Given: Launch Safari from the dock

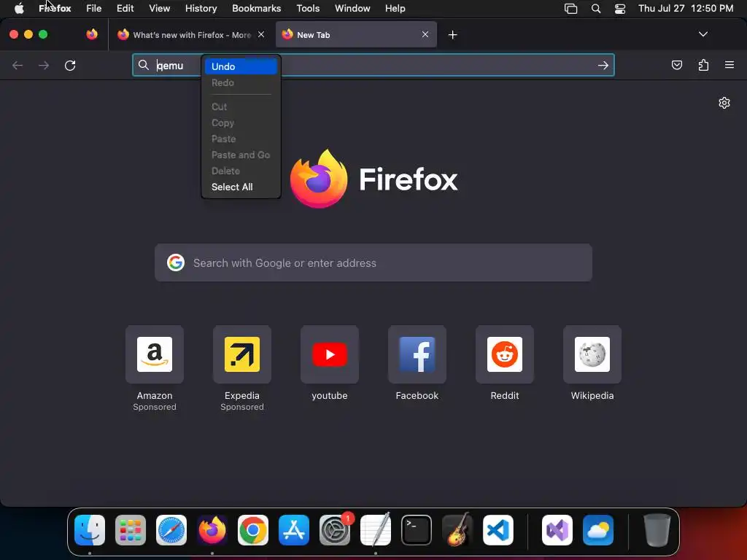Looking at the screenshot, I should pyautogui.click(x=171, y=530).
